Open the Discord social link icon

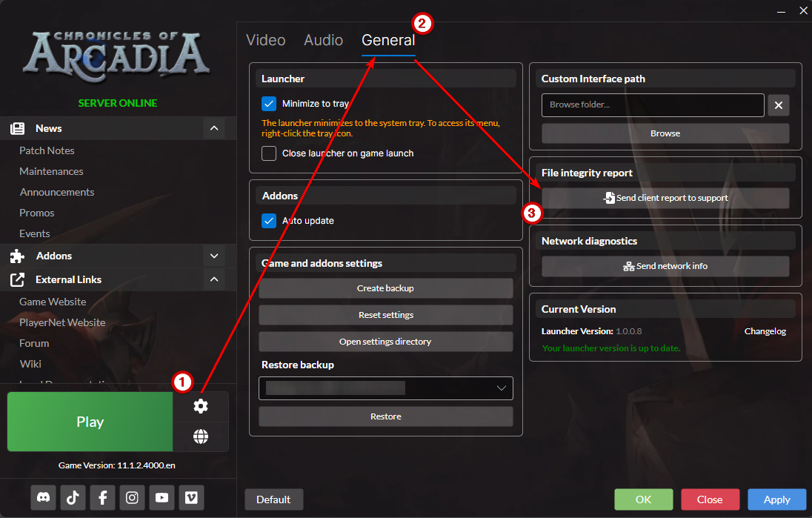pyautogui.click(x=43, y=498)
